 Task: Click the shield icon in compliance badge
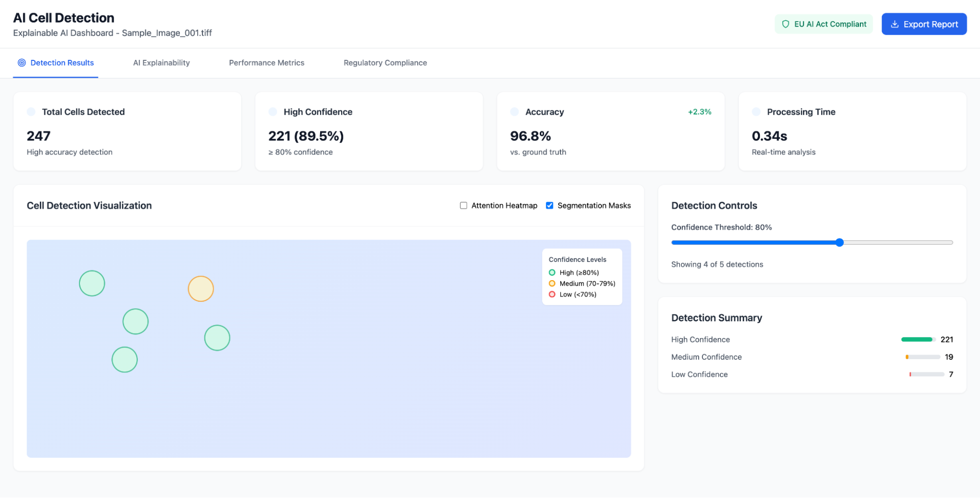click(785, 24)
